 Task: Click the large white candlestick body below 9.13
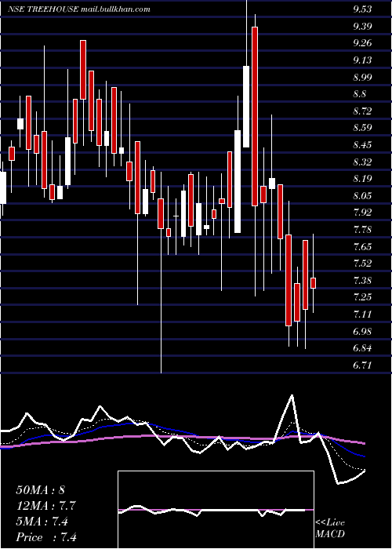(x=246, y=107)
